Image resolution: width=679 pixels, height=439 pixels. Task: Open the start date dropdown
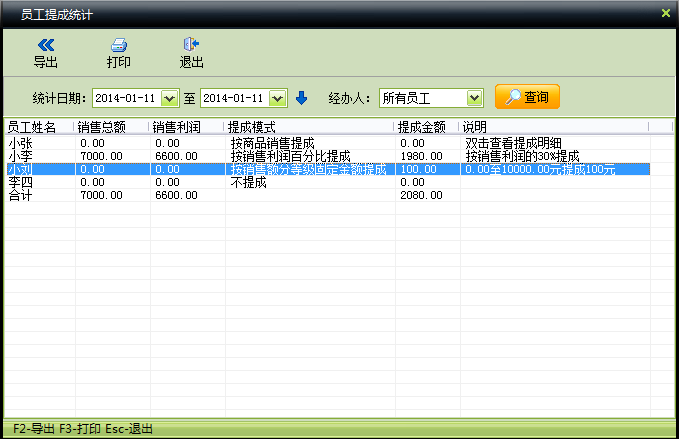tap(169, 98)
